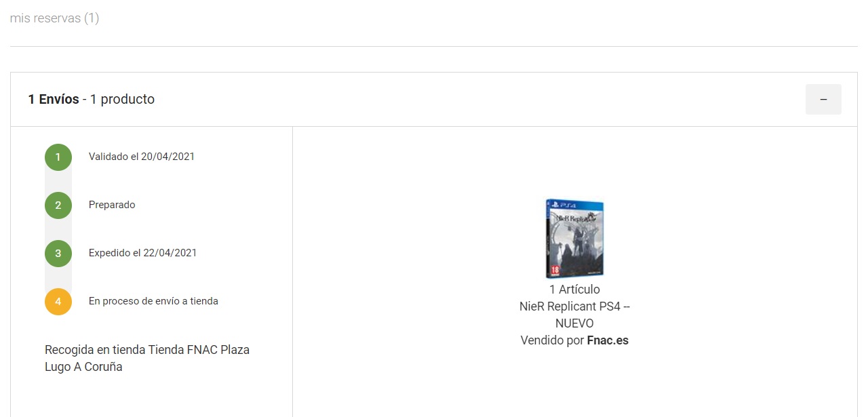The image size is (868, 417).
Task: Click the green step 3 circle
Action: (x=58, y=253)
